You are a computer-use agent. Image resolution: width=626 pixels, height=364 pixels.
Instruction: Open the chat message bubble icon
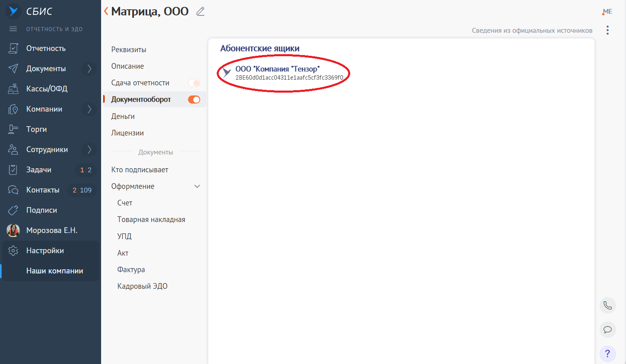[x=607, y=330]
